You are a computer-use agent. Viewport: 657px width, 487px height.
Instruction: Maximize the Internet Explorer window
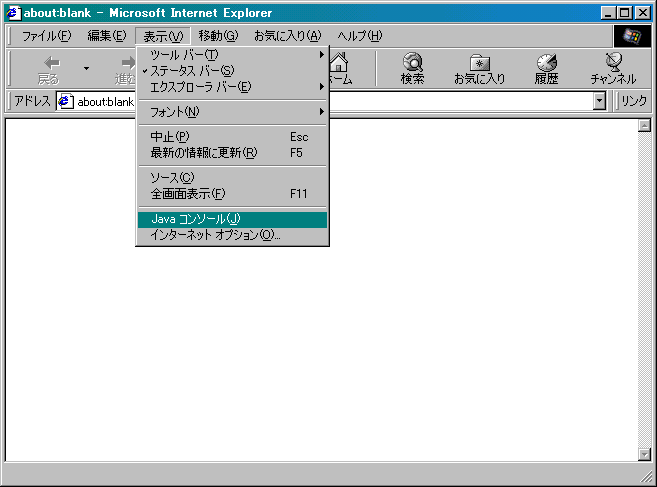[x=624, y=13]
